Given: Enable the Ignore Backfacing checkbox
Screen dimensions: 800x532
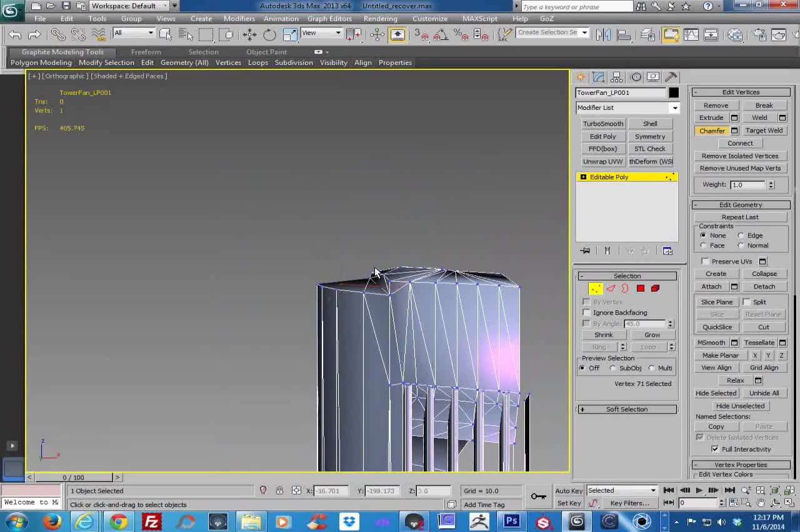Looking at the screenshot, I should [586, 312].
